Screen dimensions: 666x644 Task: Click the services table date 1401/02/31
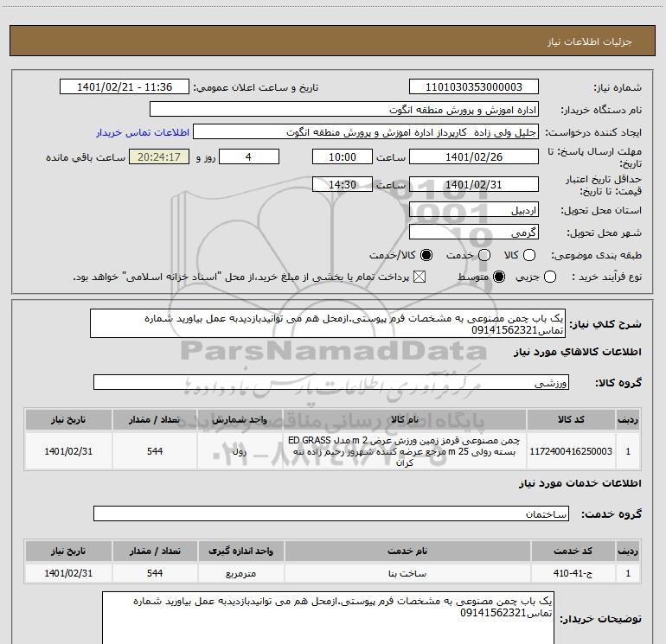pos(68,573)
